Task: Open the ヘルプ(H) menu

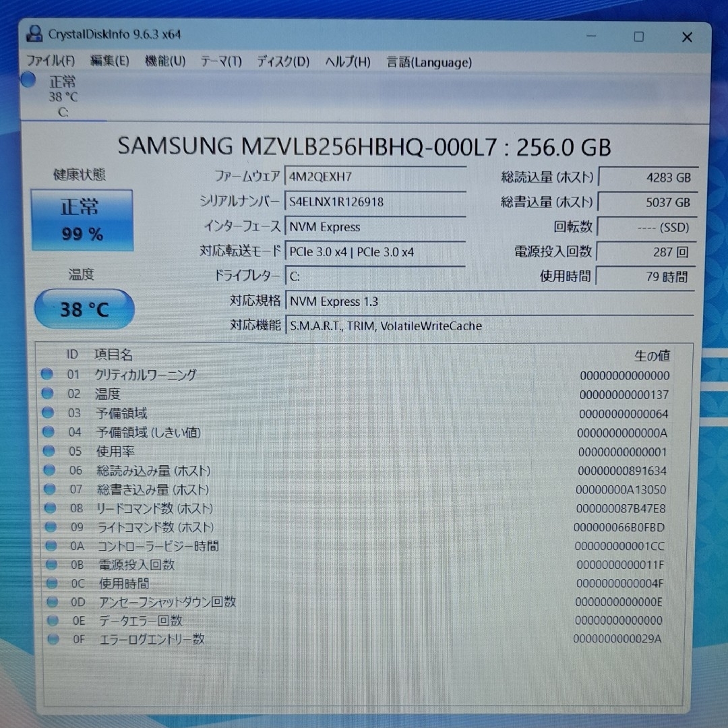Action: click(x=348, y=62)
